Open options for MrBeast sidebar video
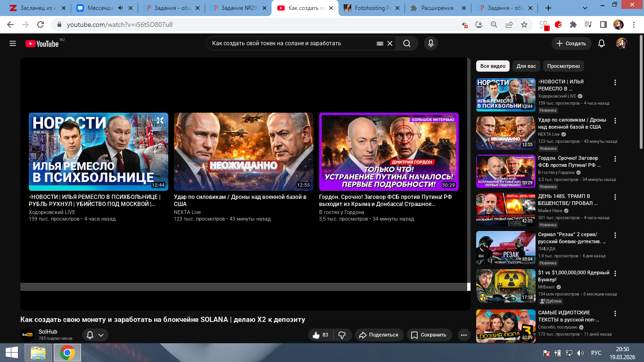644x362 pixels. pyautogui.click(x=615, y=273)
